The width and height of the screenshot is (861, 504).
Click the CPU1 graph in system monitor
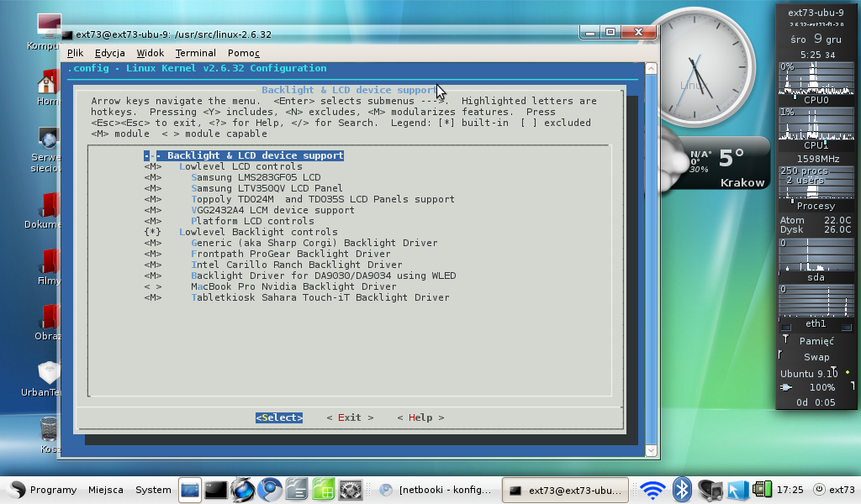[816, 124]
